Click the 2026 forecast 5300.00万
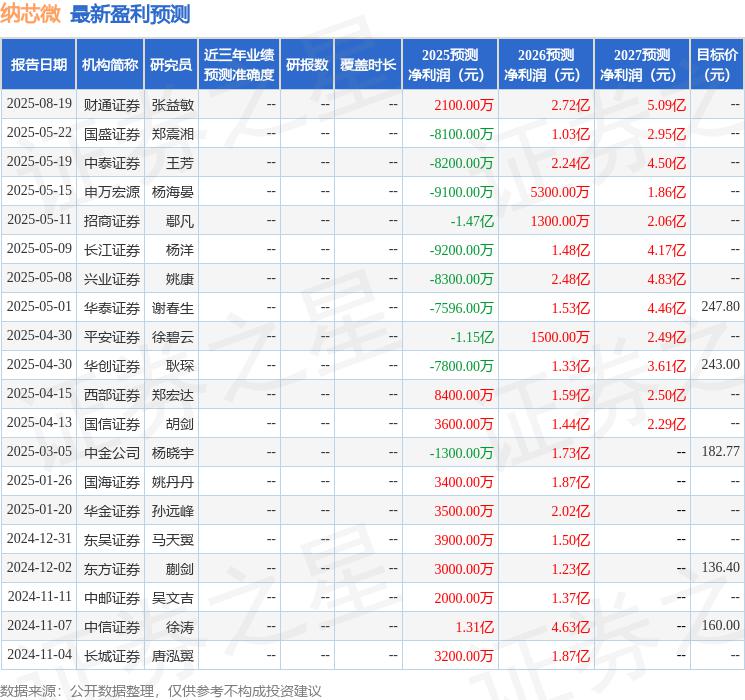The height and width of the screenshot is (700, 745). pyautogui.click(x=560, y=192)
